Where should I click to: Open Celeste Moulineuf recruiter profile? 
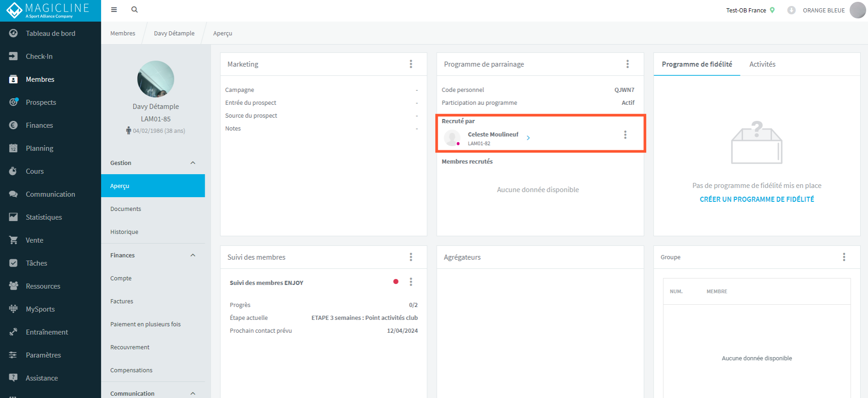[x=493, y=134]
